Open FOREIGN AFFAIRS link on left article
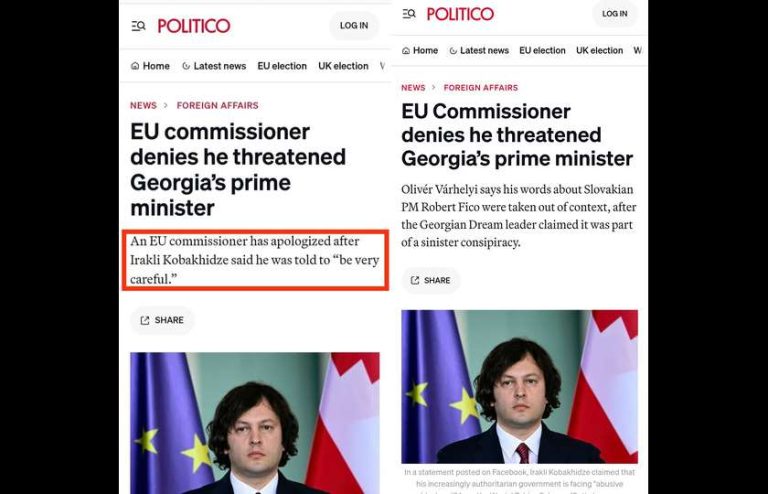The height and width of the screenshot is (494, 768). (217, 105)
